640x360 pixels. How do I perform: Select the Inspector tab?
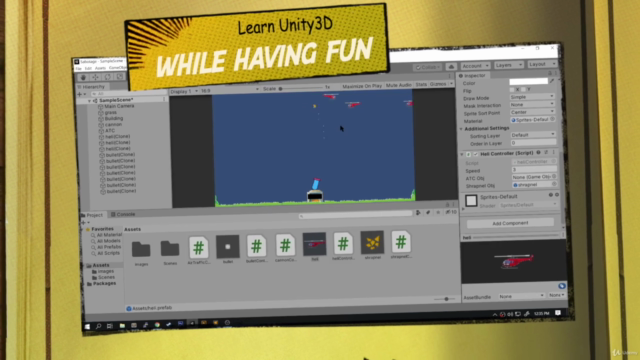472,76
